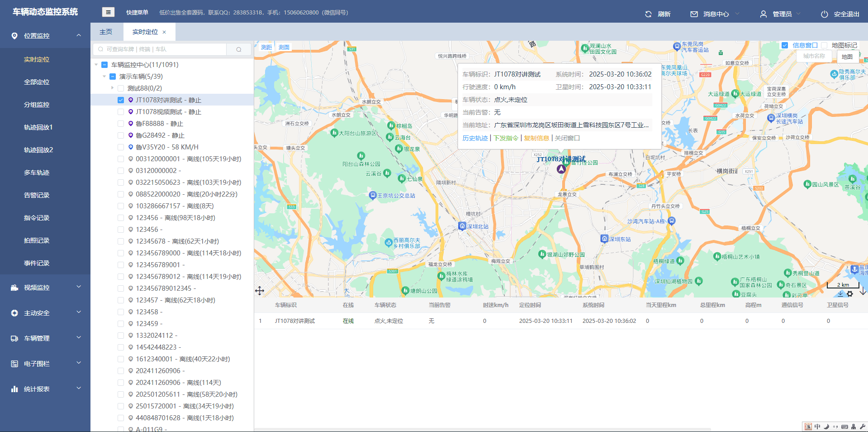Click the 测距 map tool button
Screen dimensions: 868x432
tap(266, 47)
